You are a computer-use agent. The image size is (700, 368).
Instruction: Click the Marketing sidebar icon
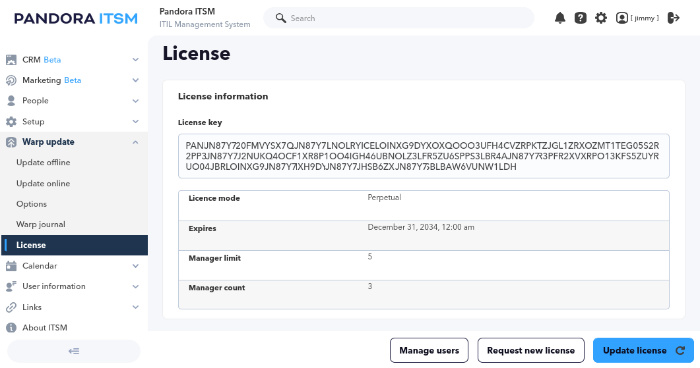point(11,80)
